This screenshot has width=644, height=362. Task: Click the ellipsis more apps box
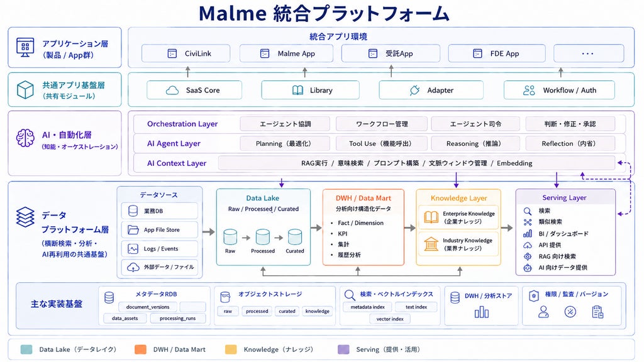(x=589, y=54)
